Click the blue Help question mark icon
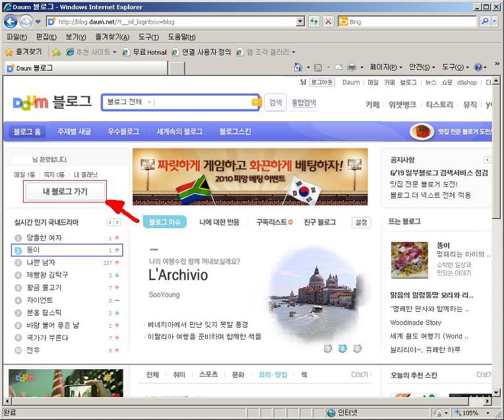The image size is (504, 420). [478, 67]
